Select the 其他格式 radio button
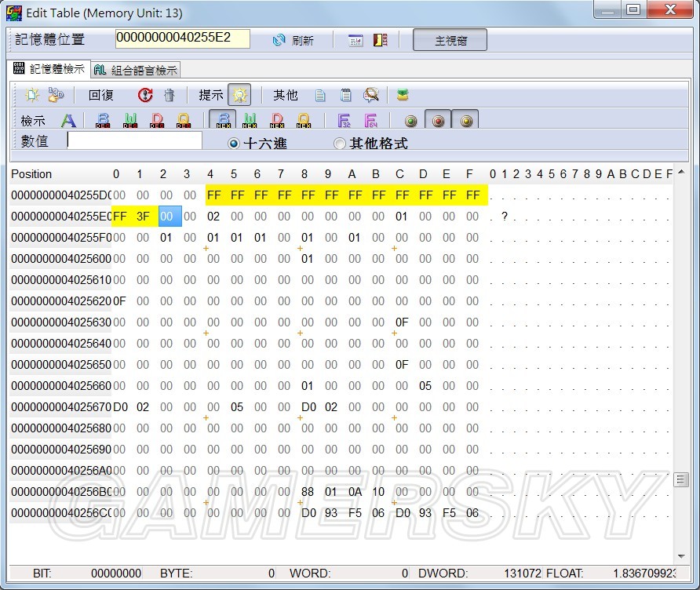Viewport: 700px width, 590px height. click(x=340, y=143)
